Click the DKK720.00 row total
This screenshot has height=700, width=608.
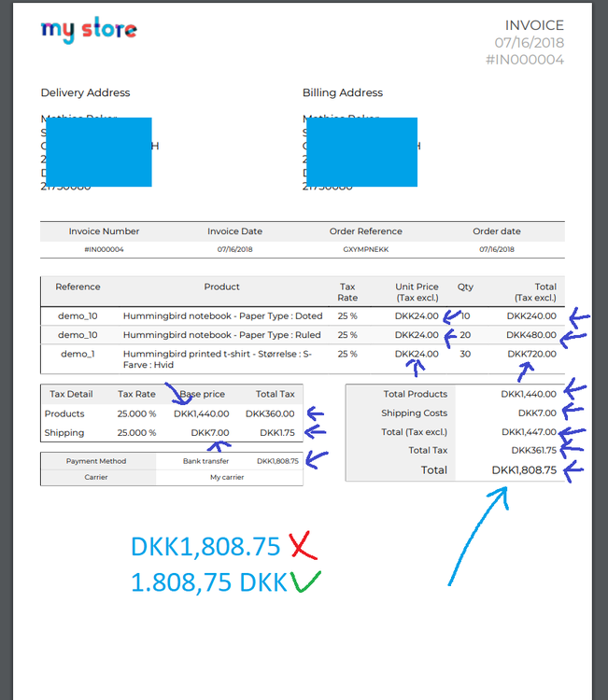click(531, 354)
